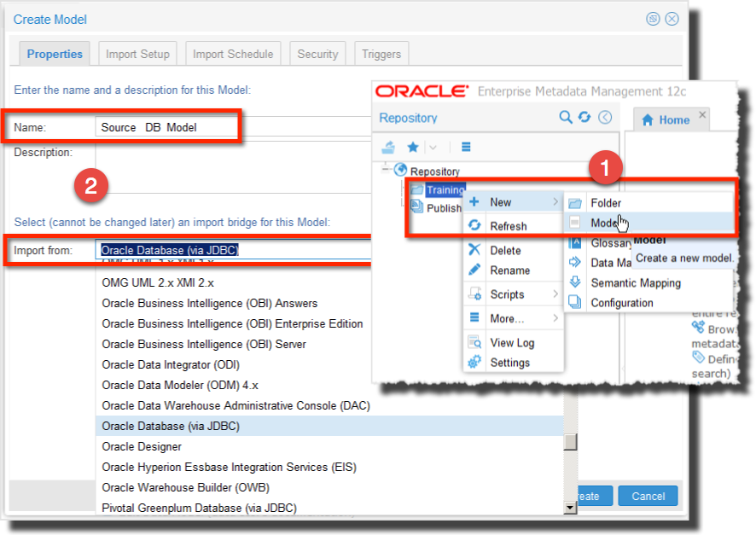Click the plus icon beside New
The height and width of the screenshot is (535, 756).
[474, 201]
